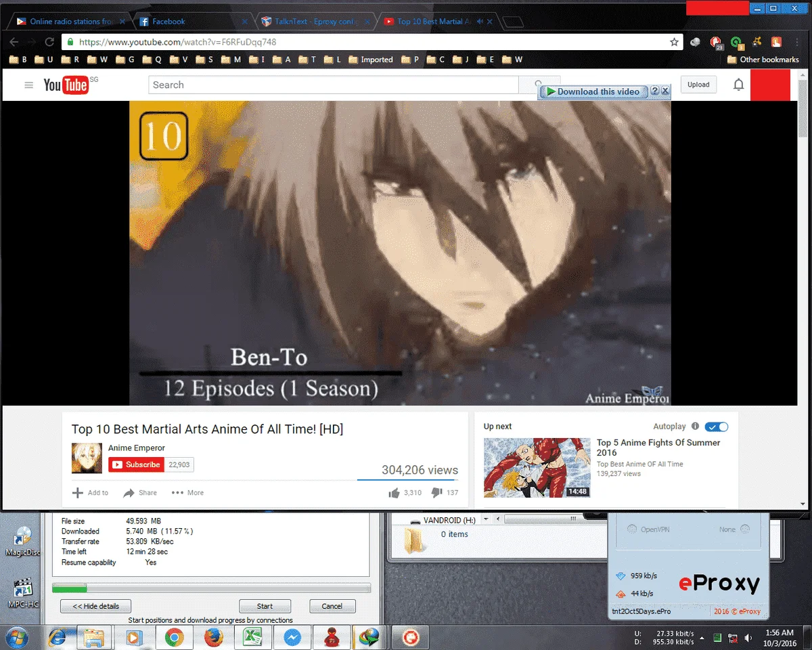Open the YouTube hamburger guide menu
The image size is (812, 650).
(x=28, y=85)
